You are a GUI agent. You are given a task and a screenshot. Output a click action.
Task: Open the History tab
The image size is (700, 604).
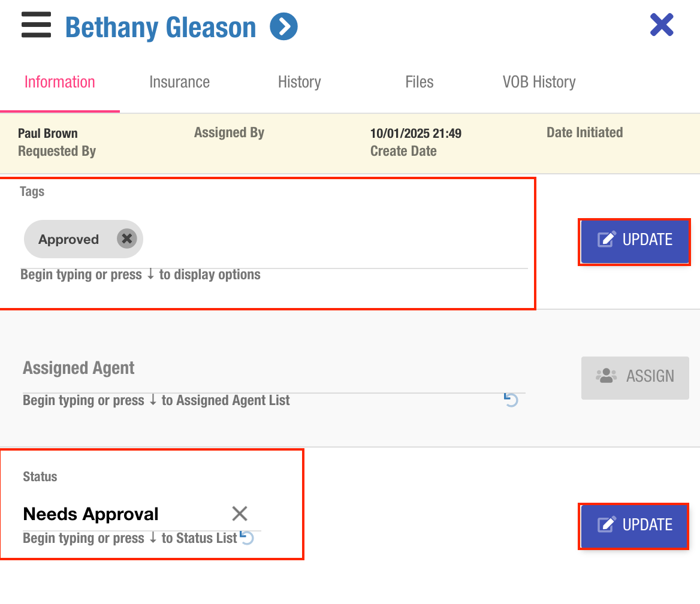299,82
